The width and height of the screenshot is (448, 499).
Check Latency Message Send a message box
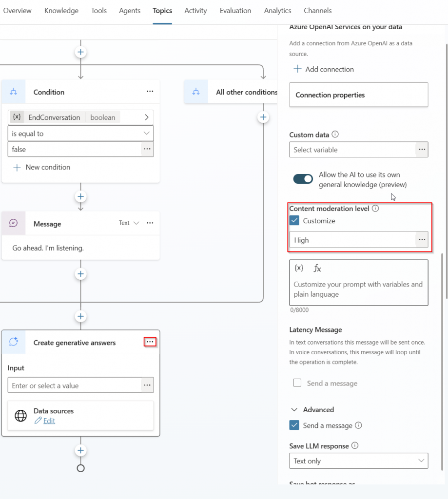[x=297, y=383]
